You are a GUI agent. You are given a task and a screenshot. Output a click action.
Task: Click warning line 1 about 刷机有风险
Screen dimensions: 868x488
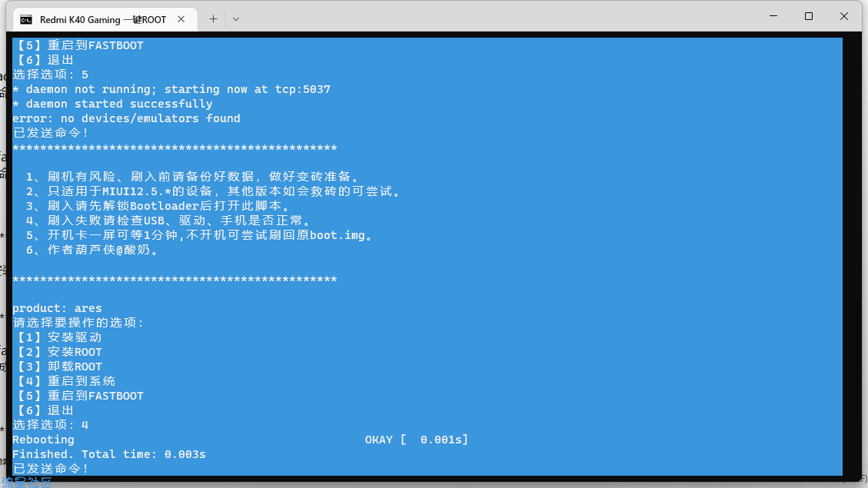194,177
